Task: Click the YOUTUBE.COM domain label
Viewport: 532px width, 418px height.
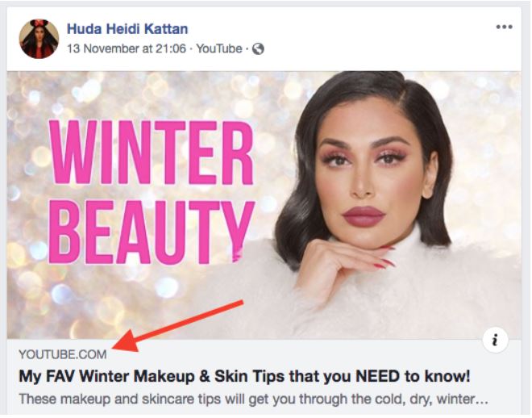Action: click(x=63, y=354)
